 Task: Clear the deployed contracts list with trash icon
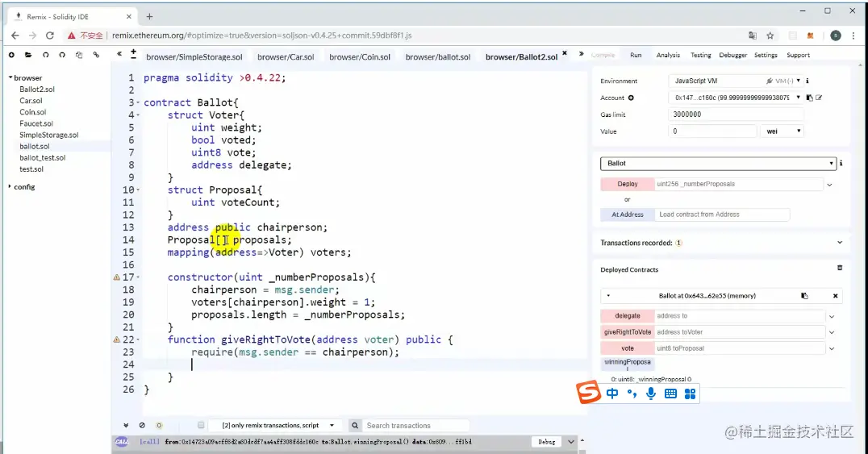click(840, 268)
